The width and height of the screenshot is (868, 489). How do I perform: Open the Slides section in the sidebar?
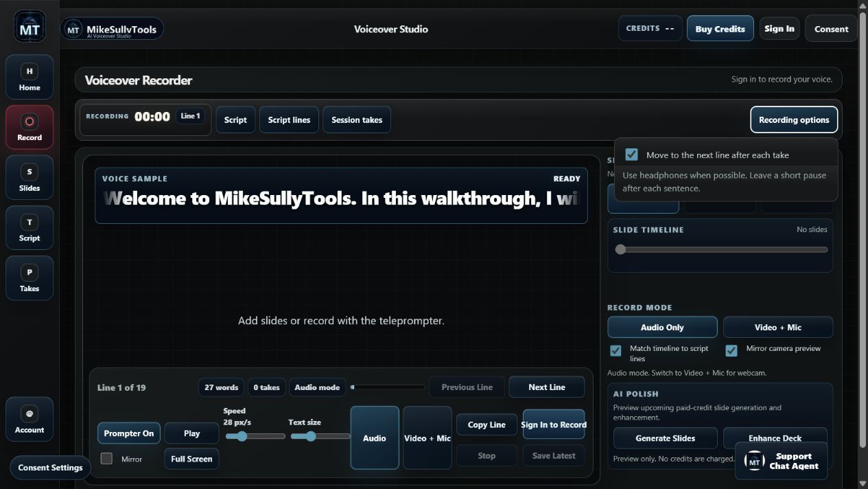pyautogui.click(x=30, y=178)
